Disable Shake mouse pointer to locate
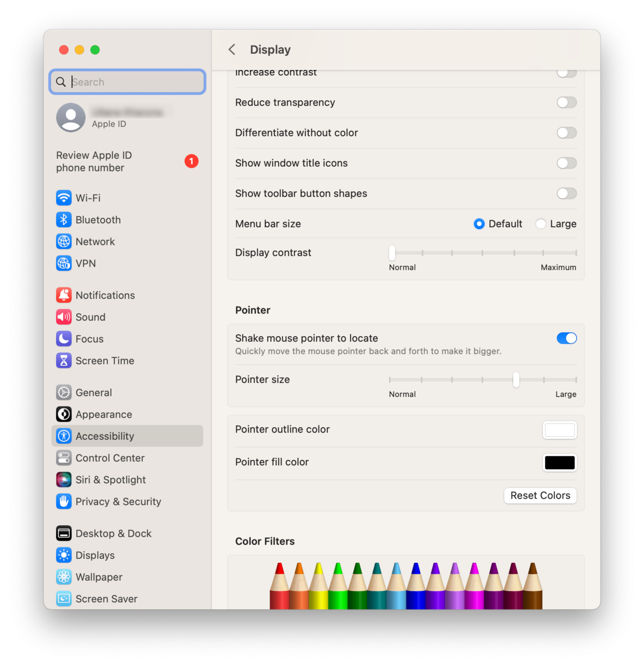This screenshot has height=667, width=644. click(566, 338)
